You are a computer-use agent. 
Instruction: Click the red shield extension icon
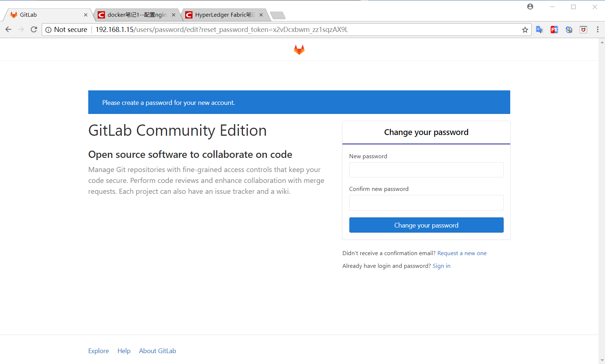584,30
